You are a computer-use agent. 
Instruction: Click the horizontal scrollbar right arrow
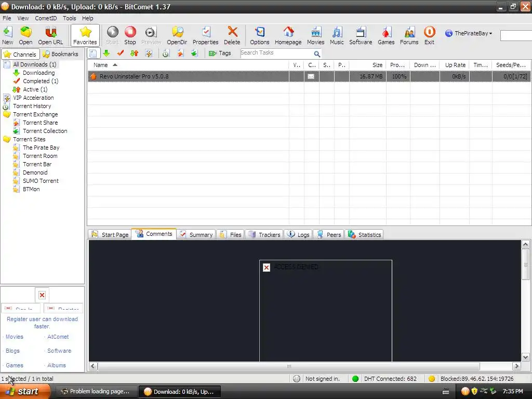517,366
